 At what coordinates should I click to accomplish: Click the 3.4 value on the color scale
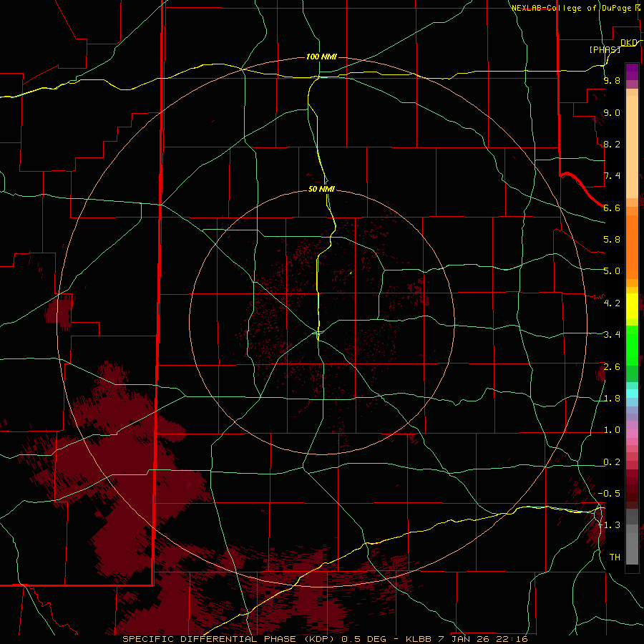[612, 335]
